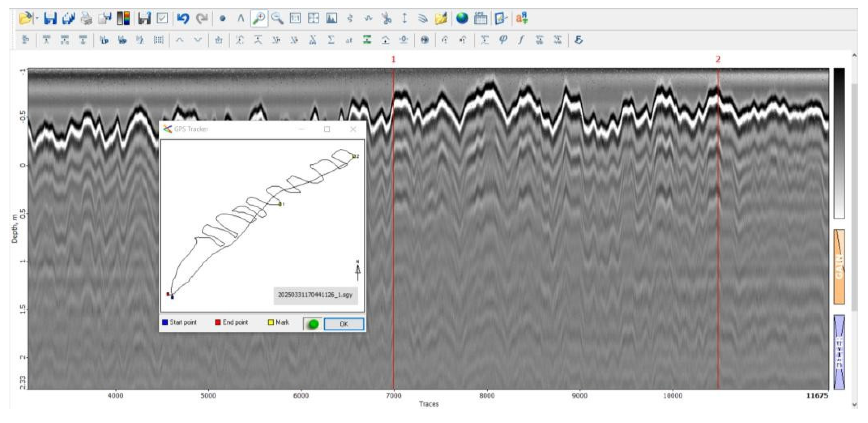Open the color palette icon
The height and width of the screenshot is (423, 868).
[123, 18]
